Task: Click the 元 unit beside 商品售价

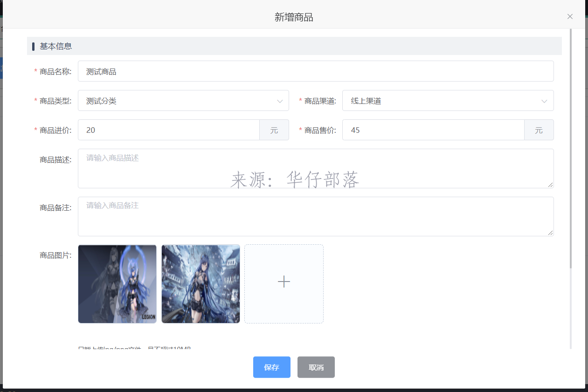Action: (539, 130)
